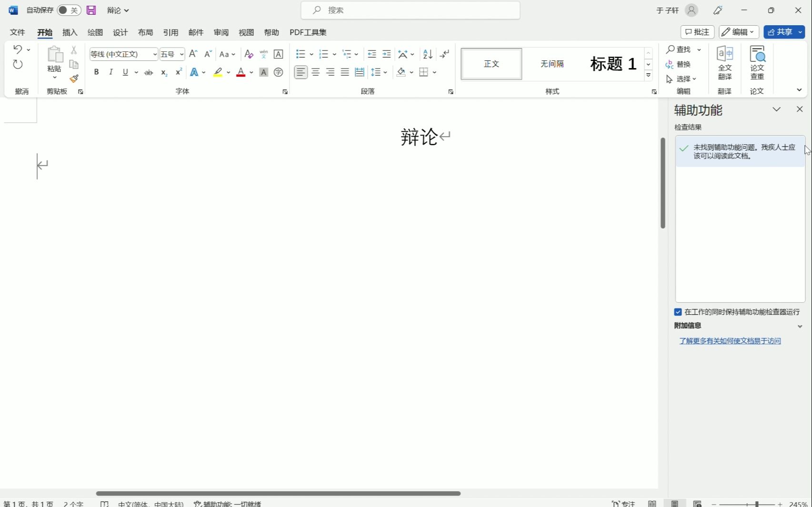
Task: Open borders dropdown arrow
Action: coord(435,72)
